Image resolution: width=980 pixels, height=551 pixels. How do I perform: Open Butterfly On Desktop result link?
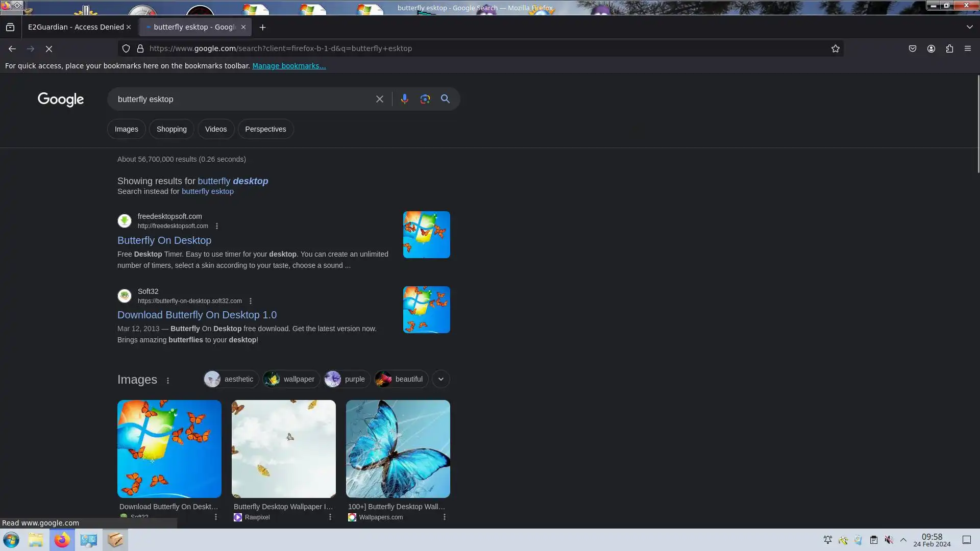(164, 240)
